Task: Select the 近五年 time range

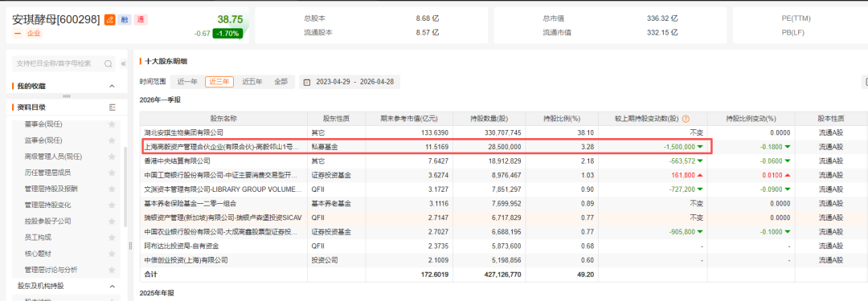Action: coord(252,82)
